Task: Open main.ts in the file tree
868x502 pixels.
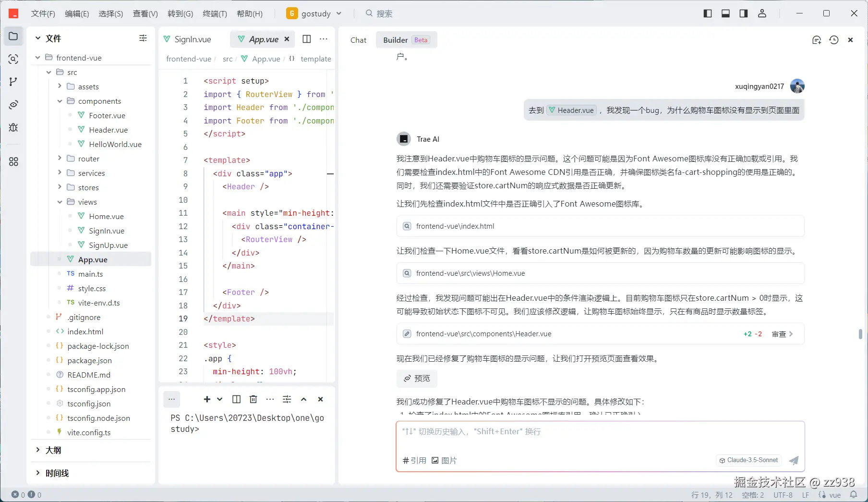Action: pyautogui.click(x=91, y=274)
